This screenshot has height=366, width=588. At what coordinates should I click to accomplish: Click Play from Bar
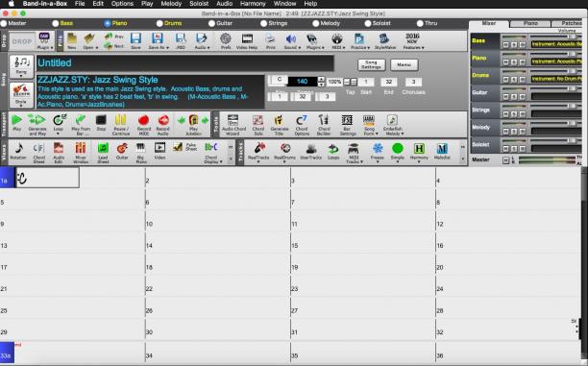(x=81, y=125)
